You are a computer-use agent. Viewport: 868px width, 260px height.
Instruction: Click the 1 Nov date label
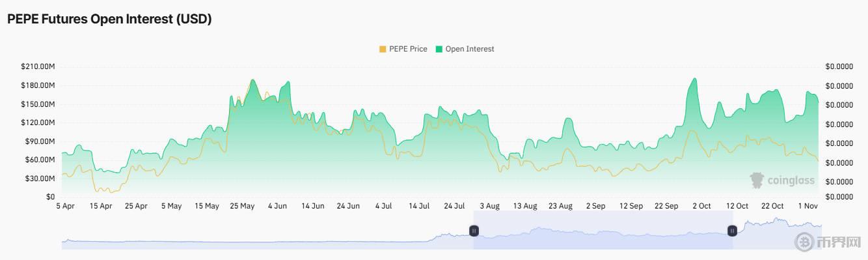(807, 206)
